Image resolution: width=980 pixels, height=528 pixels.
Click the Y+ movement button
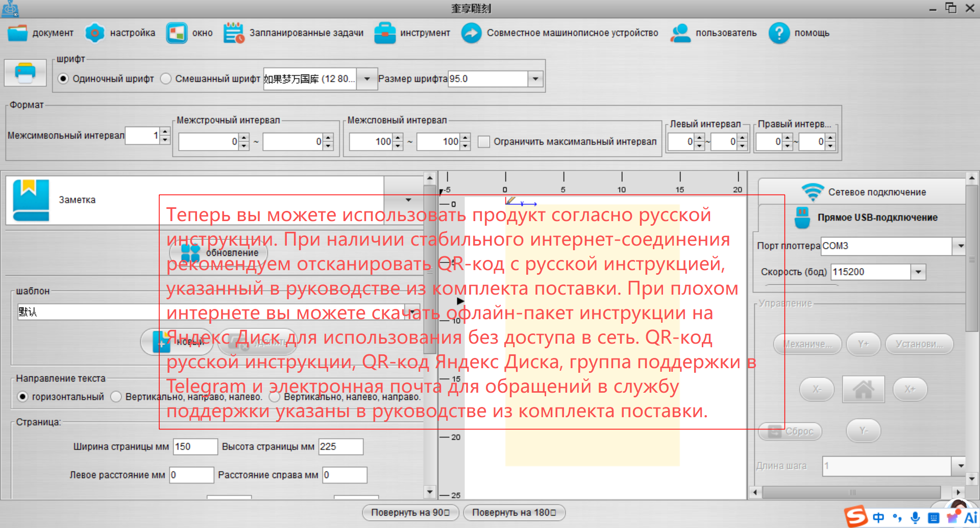864,344
